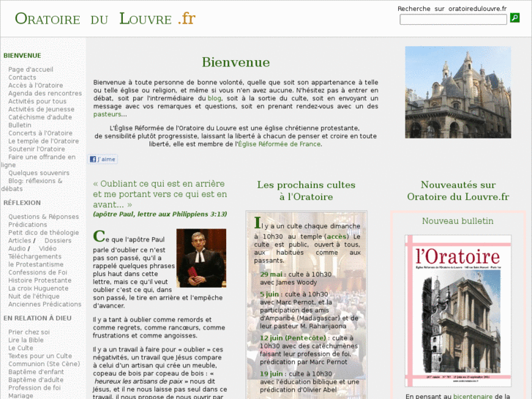Open Catéchisme d'adulte page
The height and width of the screenshot is (399, 532).
pos(40,117)
